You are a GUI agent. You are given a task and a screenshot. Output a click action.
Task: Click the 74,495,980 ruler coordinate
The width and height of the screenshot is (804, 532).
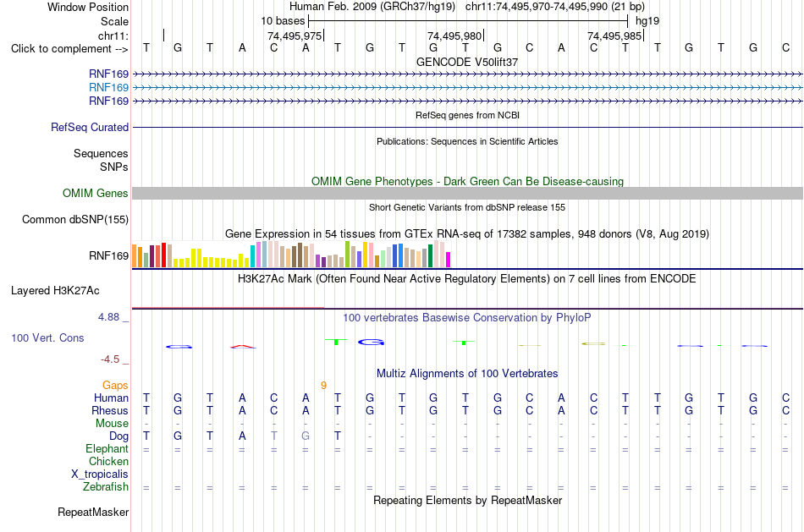pos(454,36)
